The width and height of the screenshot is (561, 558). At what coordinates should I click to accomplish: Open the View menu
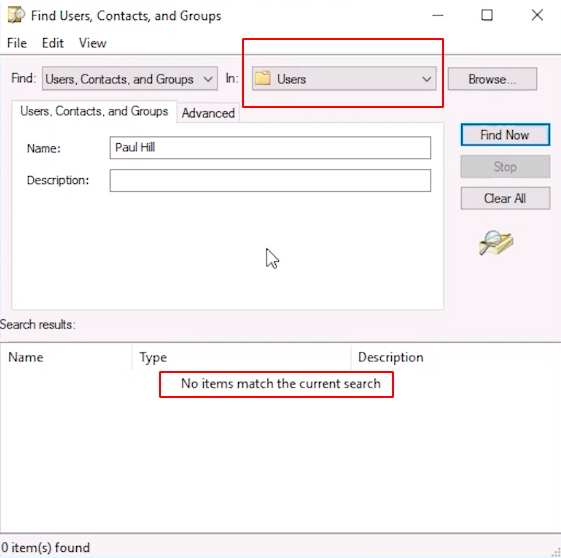point(93,43)
